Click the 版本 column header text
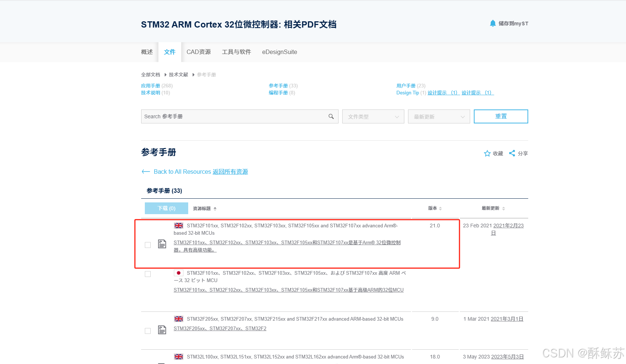626x364 pixels. point(433,208)
